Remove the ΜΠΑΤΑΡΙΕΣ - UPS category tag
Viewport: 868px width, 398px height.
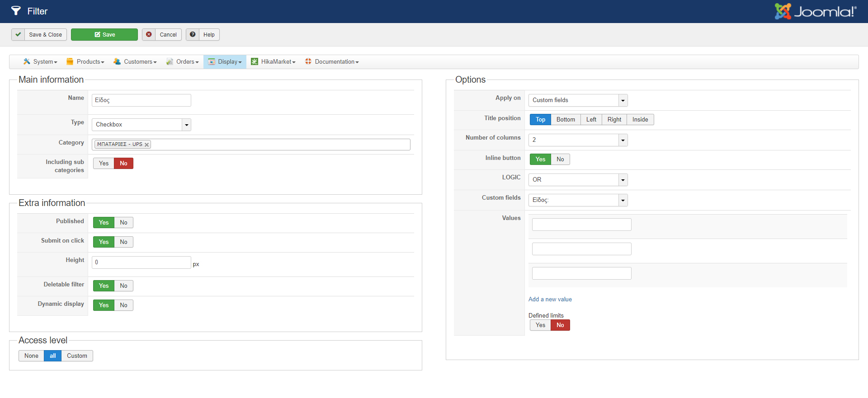146,145
